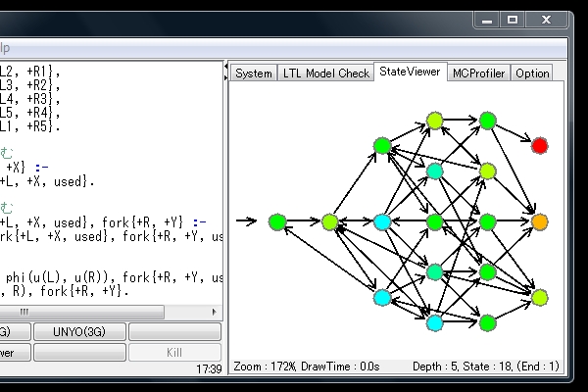The height and width of the screenshot is (392, 588).
Task: Click the red end-state node
Action: click(x=539, y=146)
